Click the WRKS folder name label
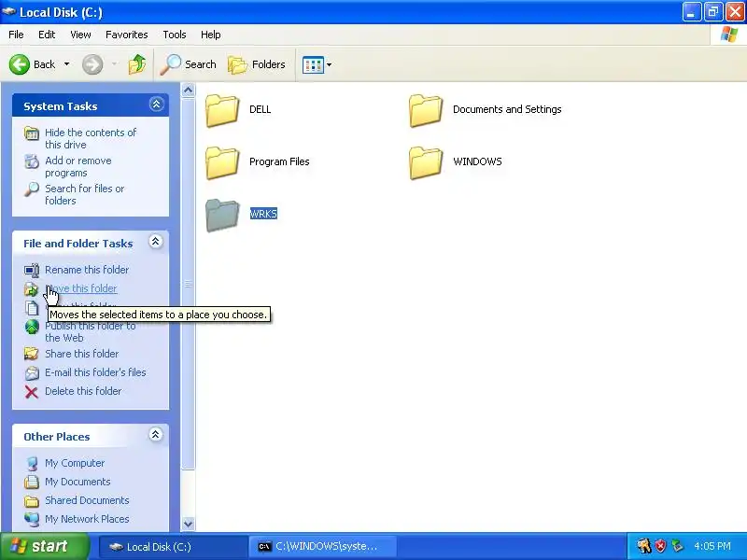Screen dimensions: 747x560 click(263, 214)
